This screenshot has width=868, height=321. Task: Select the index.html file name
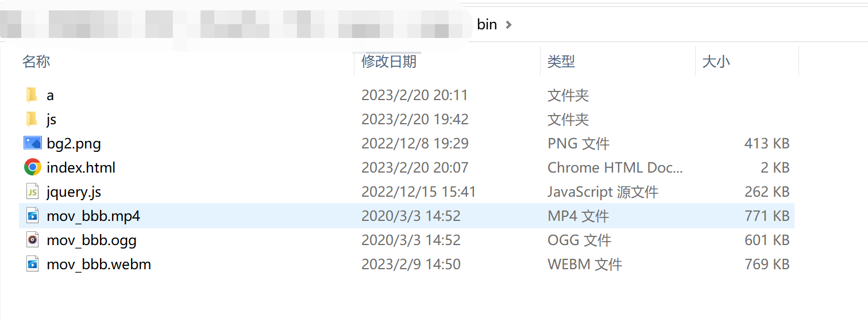point(81,167)
